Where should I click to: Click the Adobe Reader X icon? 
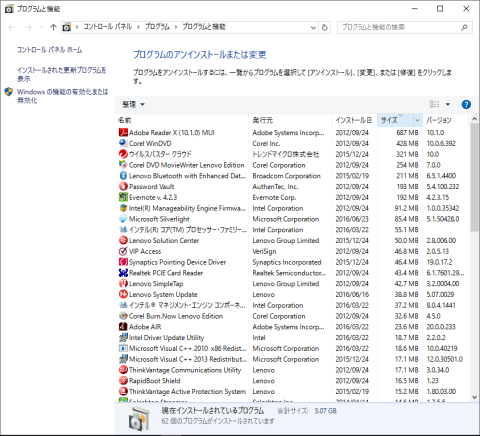123,132
